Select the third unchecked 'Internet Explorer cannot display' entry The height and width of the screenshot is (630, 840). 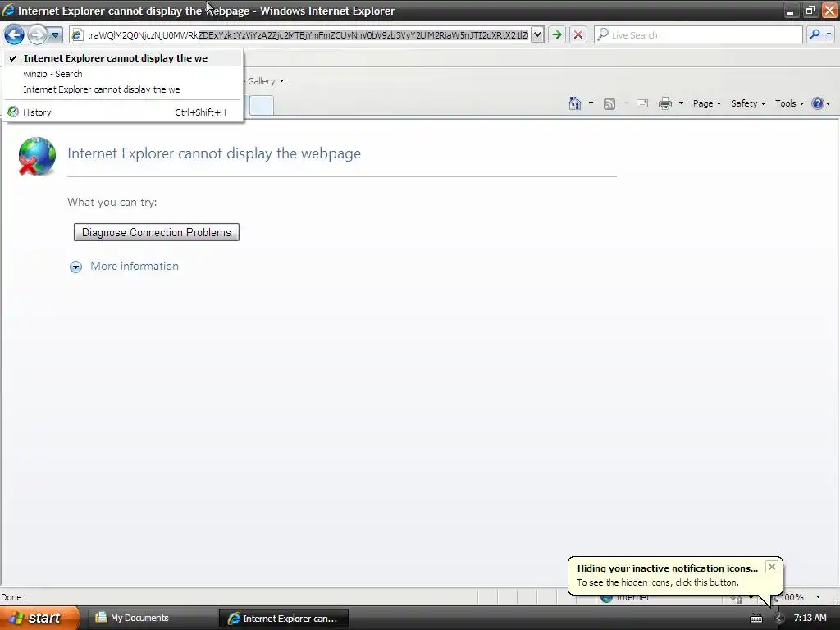[123, 89]
